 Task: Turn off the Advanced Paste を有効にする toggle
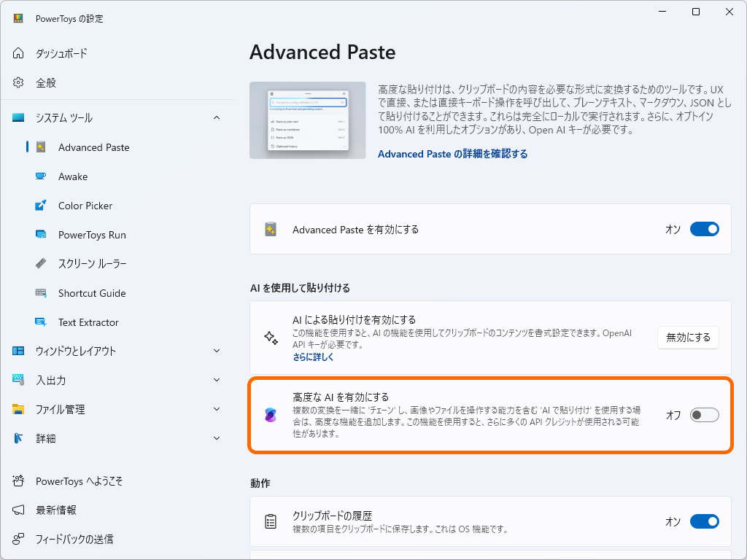click(x=705, y=229)
